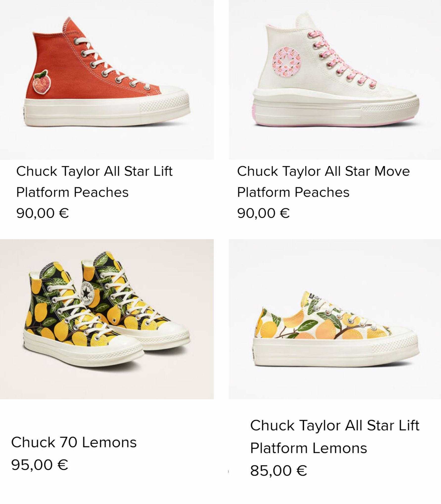Click the Chuck 70 Lemons product title
The height and width of the screenshot is (504, 441).
tap(74, 442)
